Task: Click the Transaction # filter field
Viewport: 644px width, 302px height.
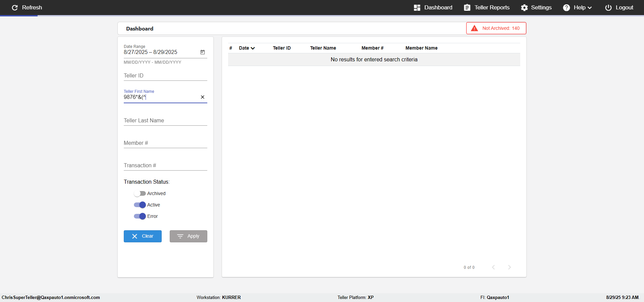Action: point(165,165)
